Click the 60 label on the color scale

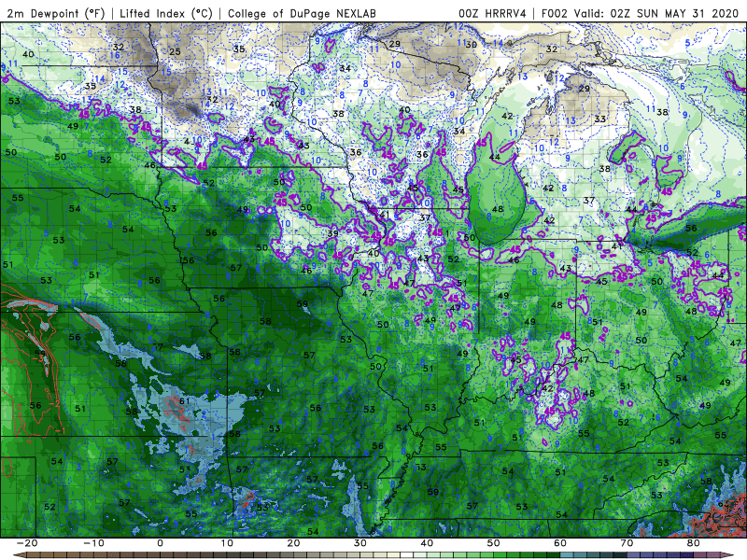click(560, 543)
